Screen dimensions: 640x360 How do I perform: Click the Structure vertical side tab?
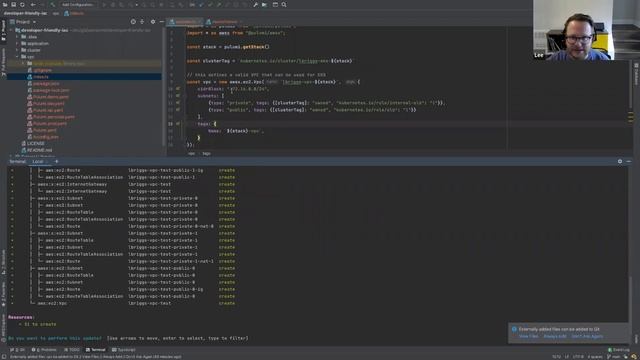(x=3, y=262)
